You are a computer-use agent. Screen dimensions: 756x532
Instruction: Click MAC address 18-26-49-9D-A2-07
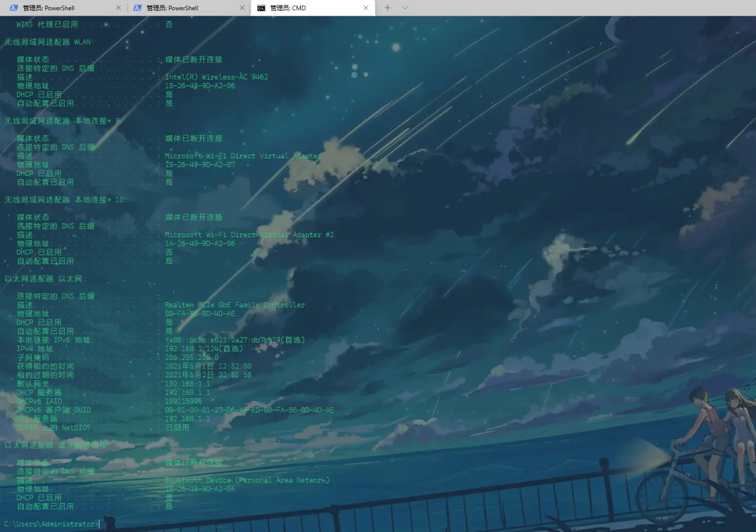[200, 165]
